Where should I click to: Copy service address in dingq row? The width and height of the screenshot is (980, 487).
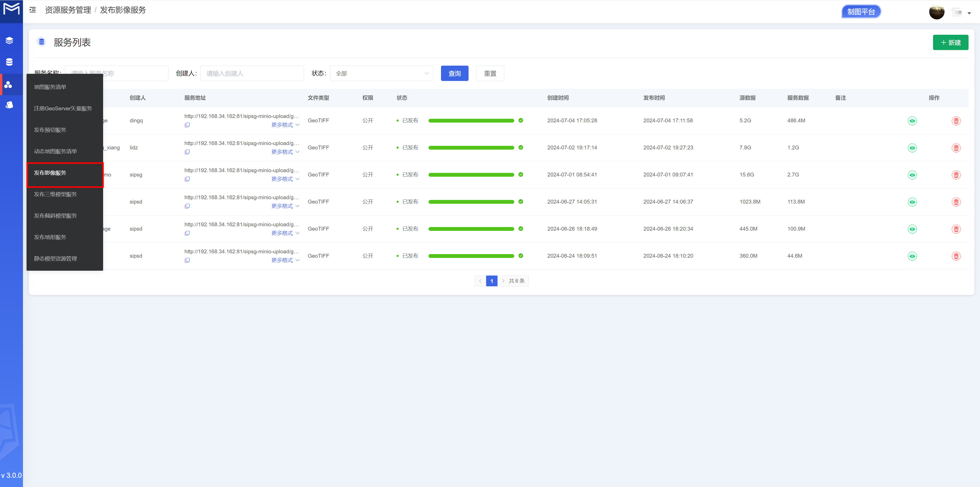pos(187,125)
